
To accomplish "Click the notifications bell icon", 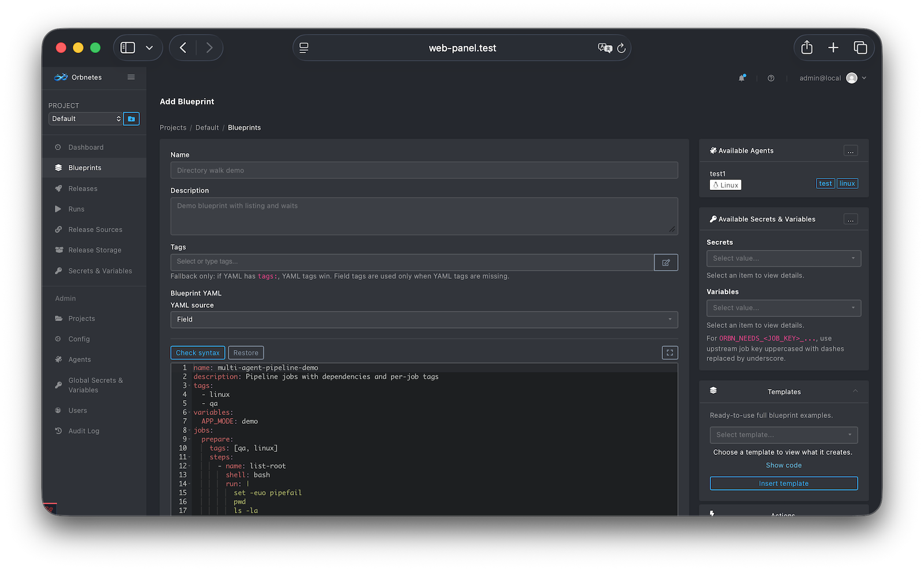I will coord(743,77).
